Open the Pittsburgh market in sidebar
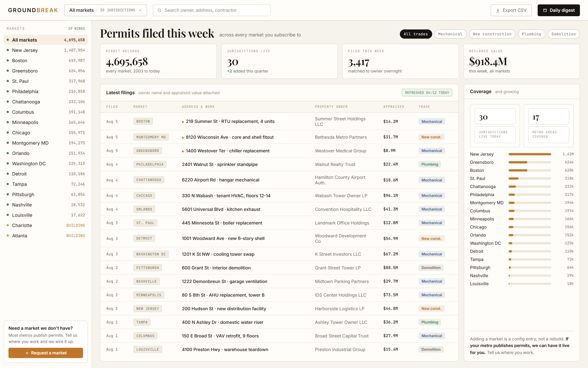The image size is (588, 368). (x=46, y=194)
